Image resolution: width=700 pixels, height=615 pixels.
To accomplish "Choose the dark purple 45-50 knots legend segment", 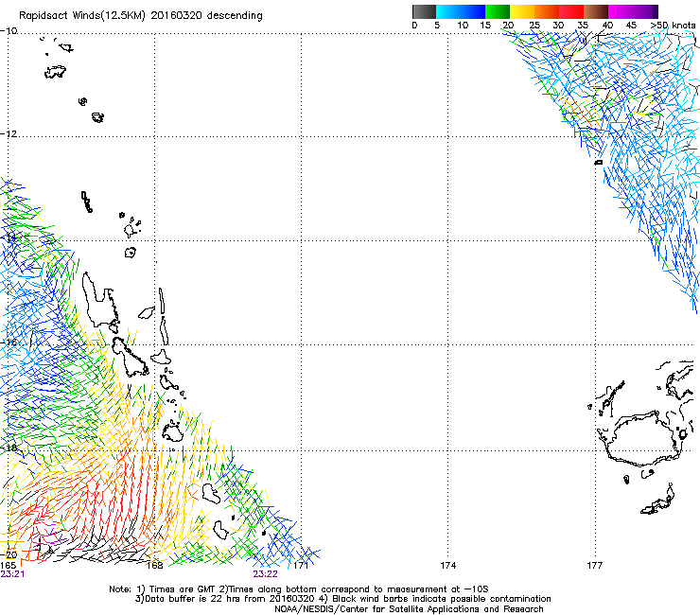I will [x=645, y=11].
